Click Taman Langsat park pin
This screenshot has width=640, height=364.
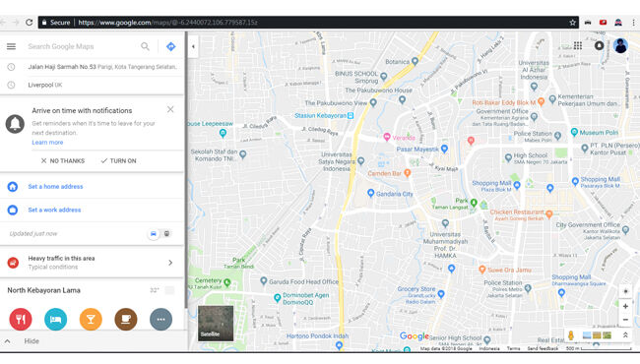click(x=474, y=203)
